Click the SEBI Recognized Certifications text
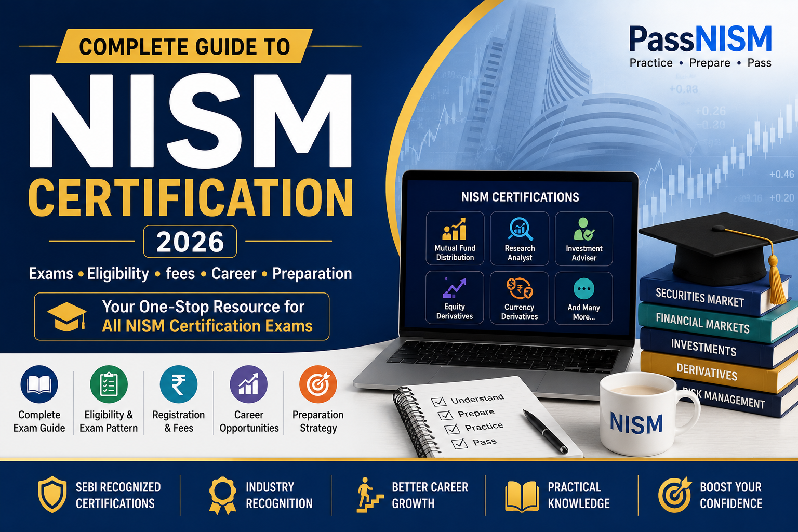The image size is (798, 532). pyautogui.click(x=118, y=495)
